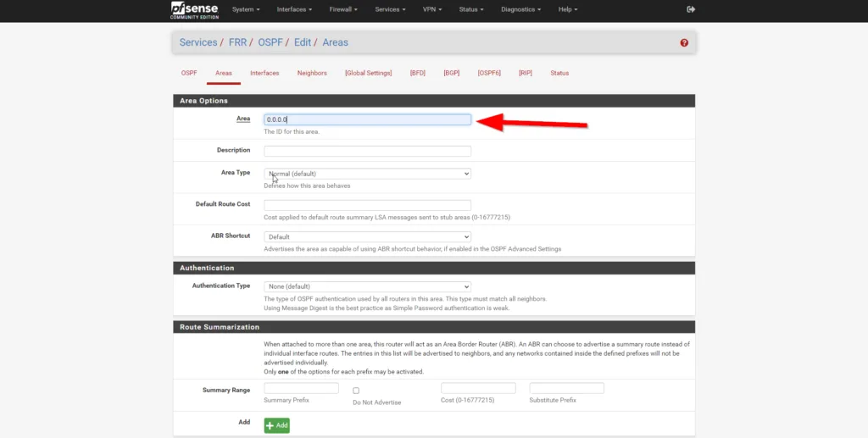Image resolution: width=868 pixels, height=438 pixels.
Task: Click the FRR breadcrumb link
Action: 237,42
